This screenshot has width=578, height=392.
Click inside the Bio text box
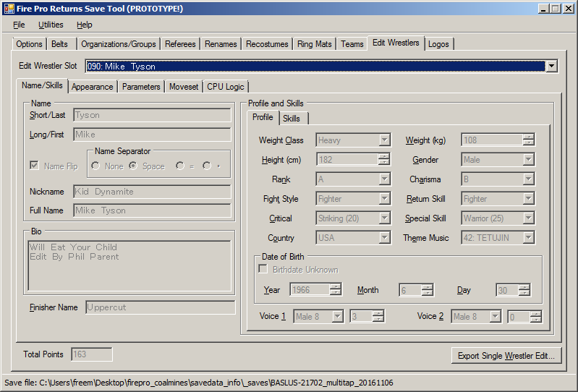point(129,265)
